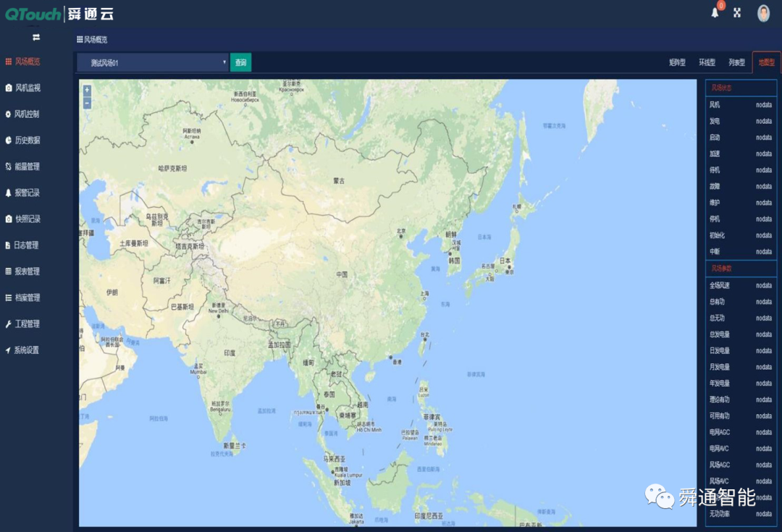This screenshot has width=782, height=532.
Task: Open 日志管理 in the sidebar menu
Action: tap(26, 245)
